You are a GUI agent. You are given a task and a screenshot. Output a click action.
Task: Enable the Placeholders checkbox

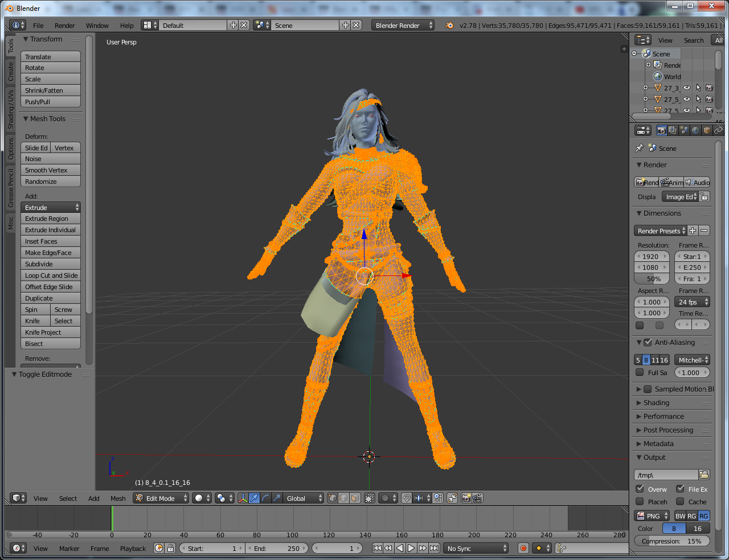point(640,501)
